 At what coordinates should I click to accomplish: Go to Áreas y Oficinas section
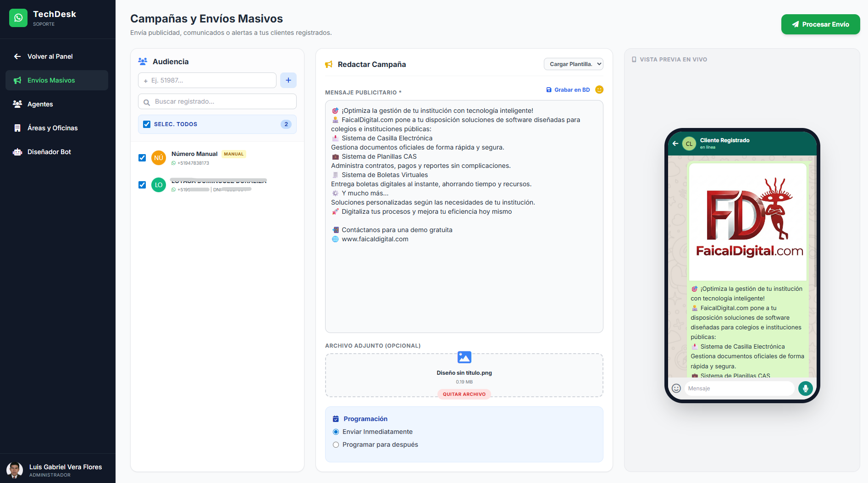(x=52, y=128)
